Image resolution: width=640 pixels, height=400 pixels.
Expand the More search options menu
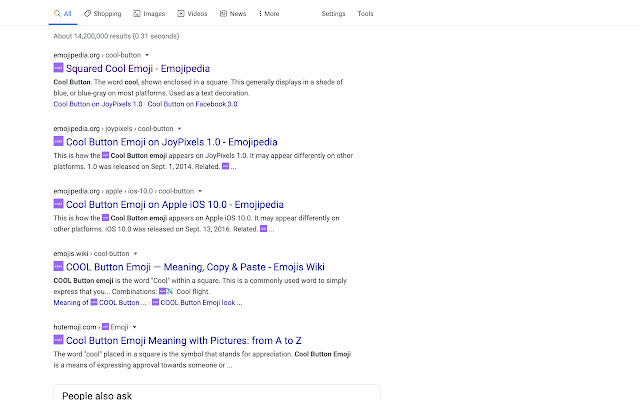(x=269, y=13)
